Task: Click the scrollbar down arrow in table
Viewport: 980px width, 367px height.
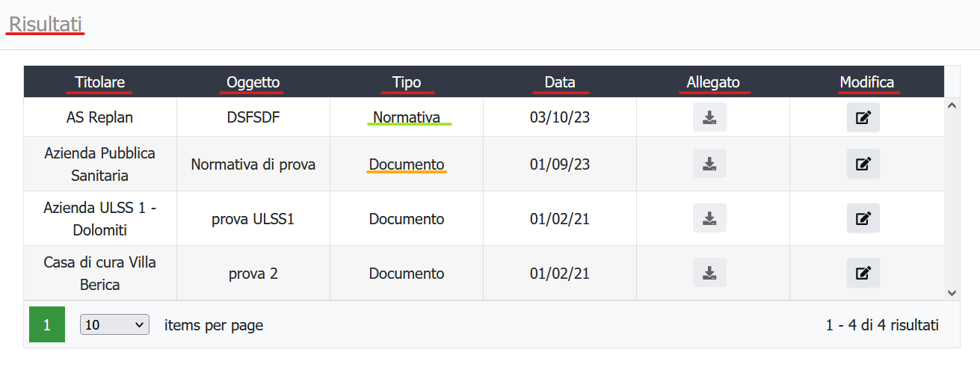Action: click(x=952, y=292)
